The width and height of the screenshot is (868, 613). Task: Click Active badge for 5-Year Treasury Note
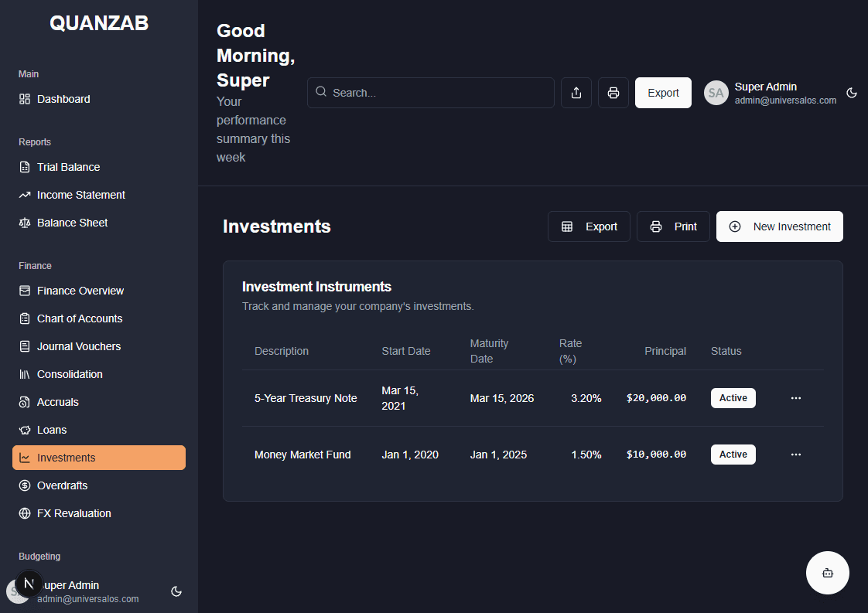pyautogui.click(x=733, y=398)
